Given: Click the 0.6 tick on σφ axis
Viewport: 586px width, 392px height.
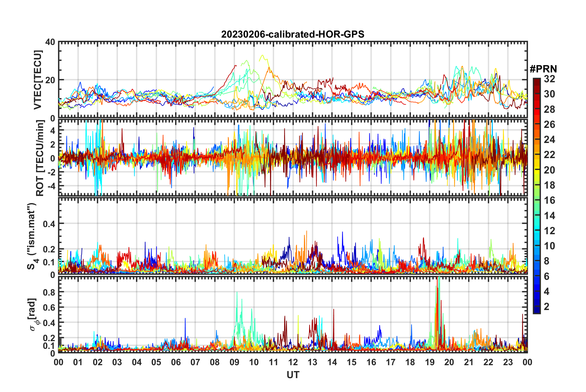Looking at the screenshot, I should pyautogui.click(x=49, y=308).
